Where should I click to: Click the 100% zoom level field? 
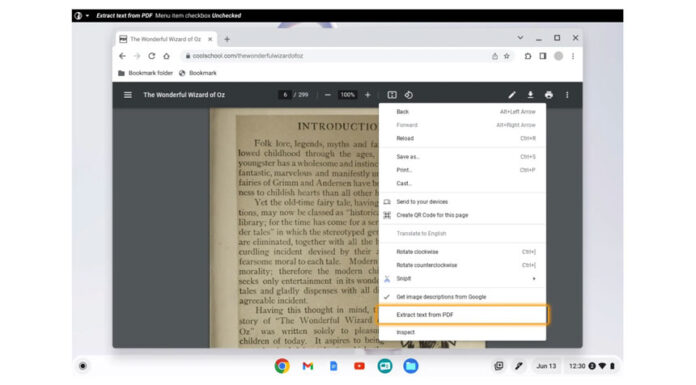point(347,95)
